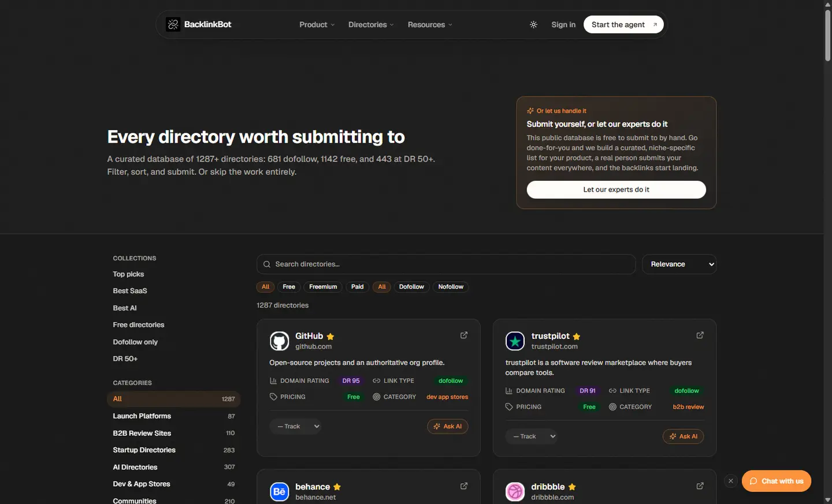Click the b2b review category tag

[x=688, y=407]
